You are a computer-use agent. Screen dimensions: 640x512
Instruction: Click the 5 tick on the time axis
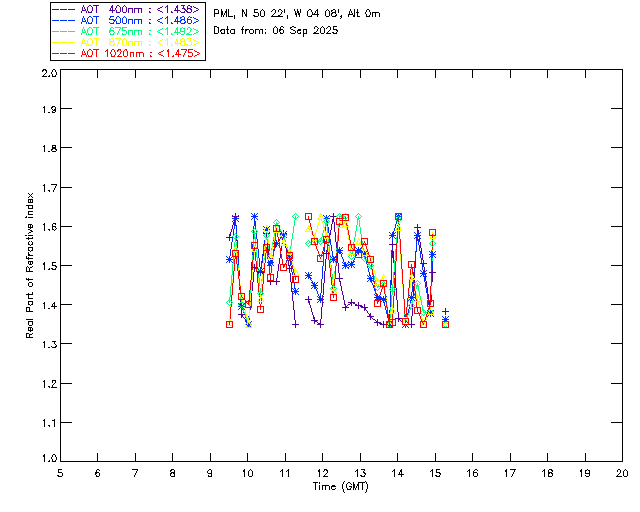pos(60,472)
